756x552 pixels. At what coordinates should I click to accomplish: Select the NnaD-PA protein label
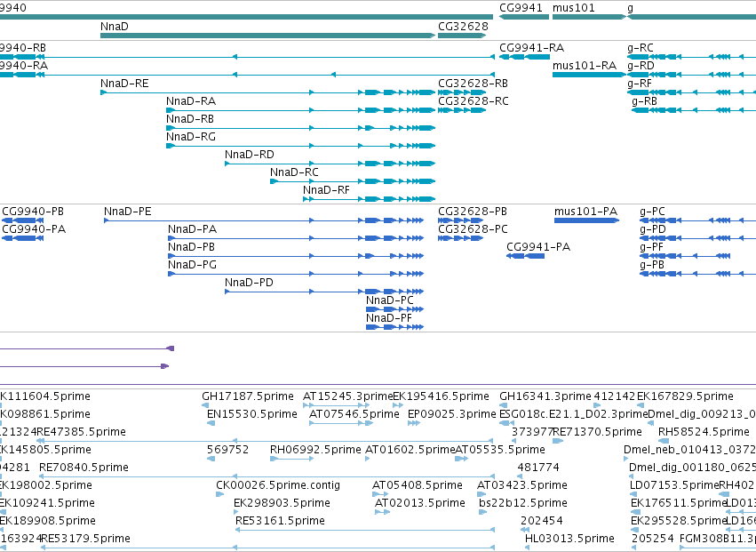tap(193, 229)
